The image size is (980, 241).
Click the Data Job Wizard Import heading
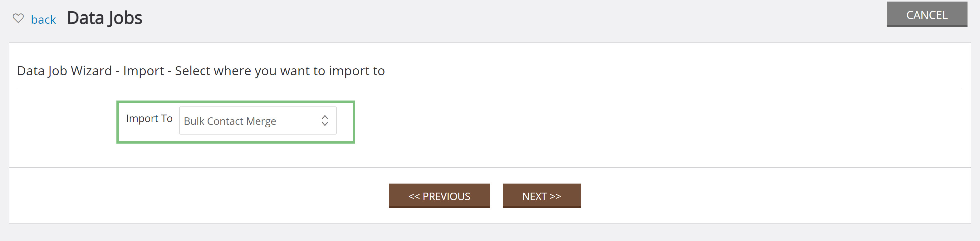201,71
